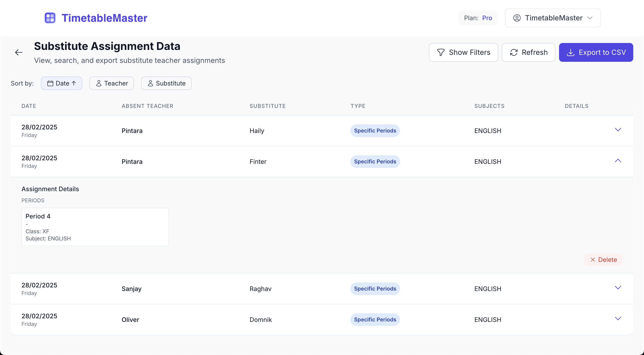
Task: Sort by Date ascending
Action: point(61,83)
